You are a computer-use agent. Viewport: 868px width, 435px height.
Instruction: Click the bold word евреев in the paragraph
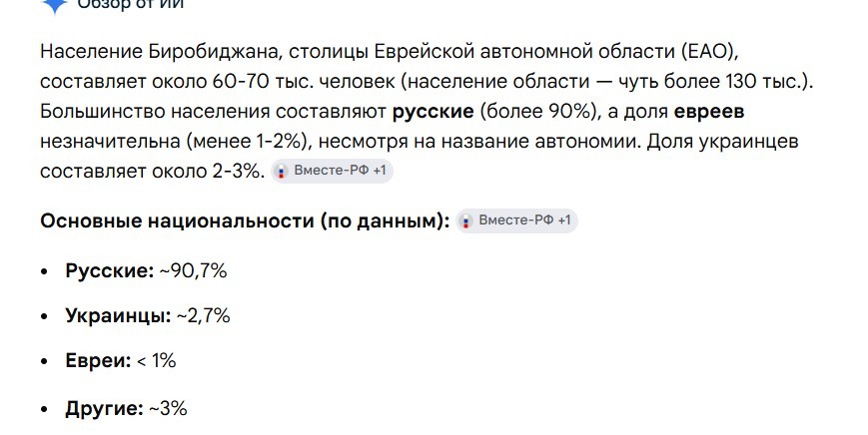tap(708, 112)
